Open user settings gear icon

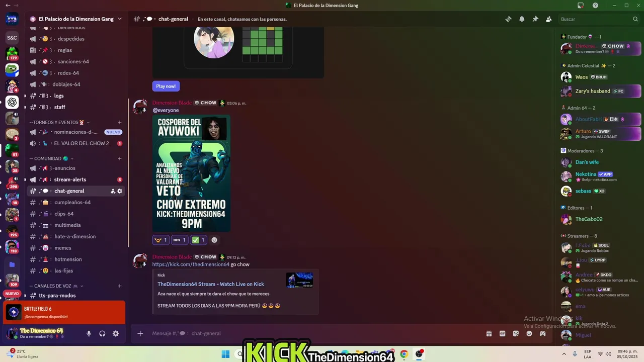pos(116,333)
